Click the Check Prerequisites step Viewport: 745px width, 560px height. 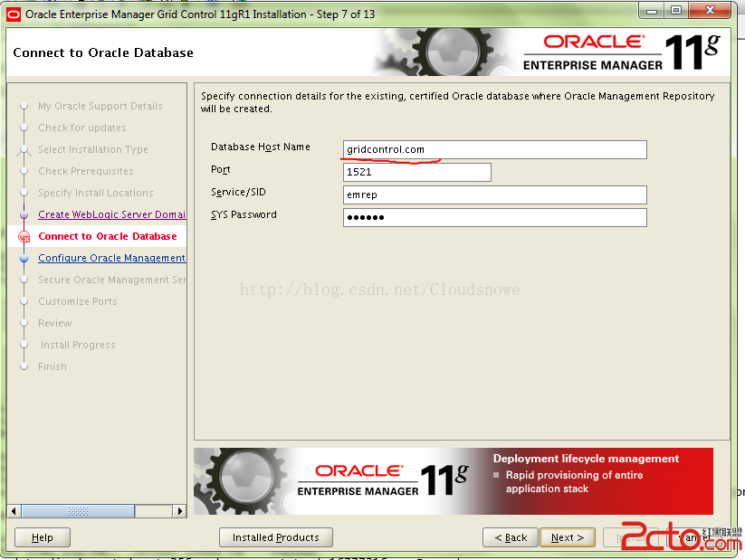click(x=85, y=171)
